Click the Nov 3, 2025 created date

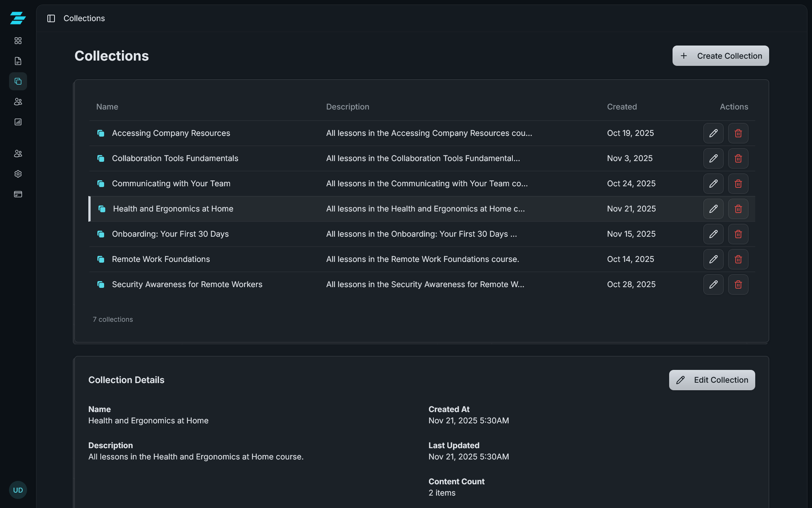pyautogui.click(x=630, y=158)
